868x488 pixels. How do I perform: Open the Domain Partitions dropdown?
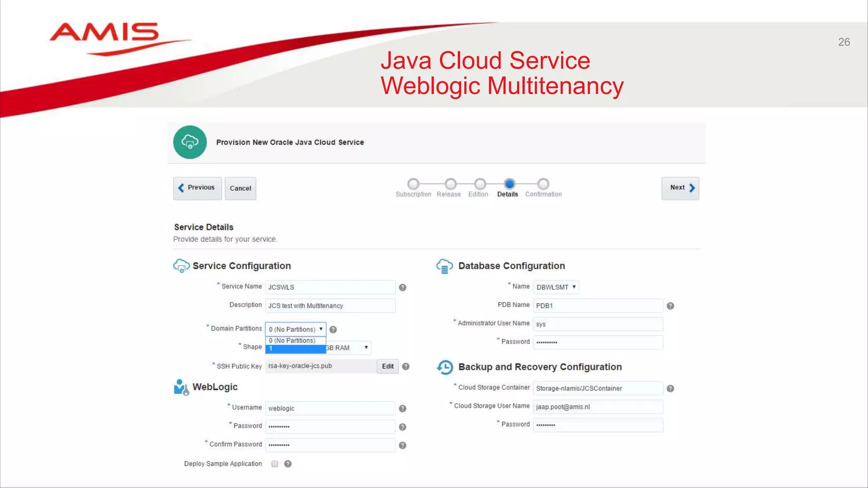pyautogui.click(x=296, y=329)
